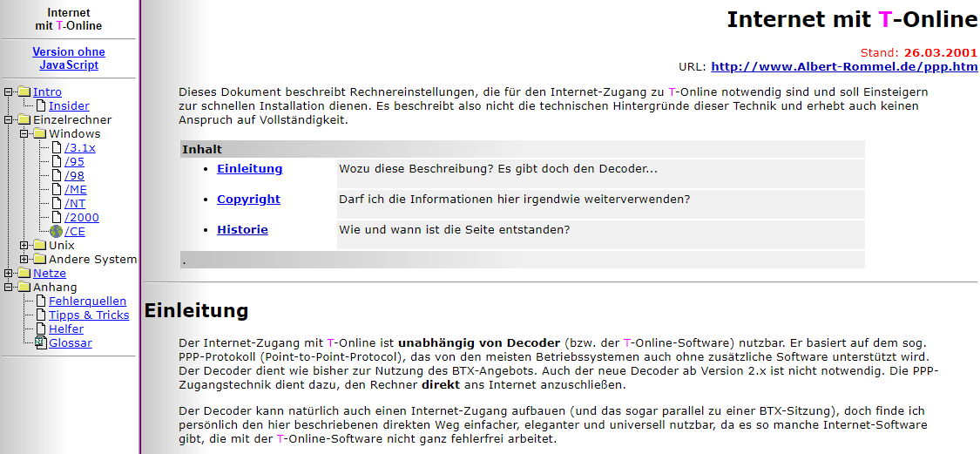Image resolution: width=980 pixels, height=454 pixels.
Task: Click the page icon beside Fehlerquellen
Action: 40,302
